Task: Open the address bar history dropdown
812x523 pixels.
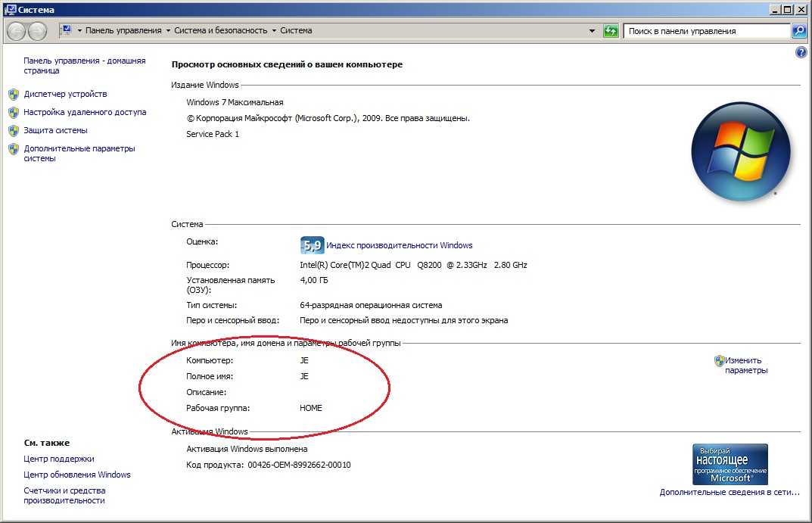Action: tap(592, 31)
